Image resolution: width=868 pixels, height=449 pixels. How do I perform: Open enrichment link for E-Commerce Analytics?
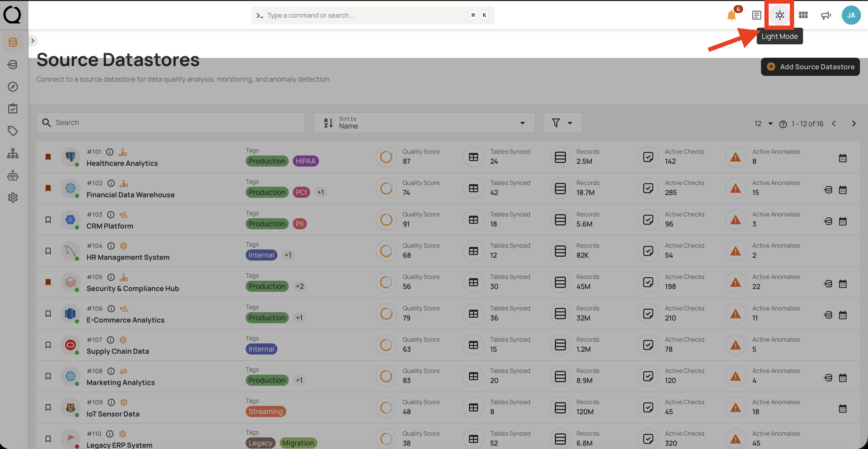[828, 315]
